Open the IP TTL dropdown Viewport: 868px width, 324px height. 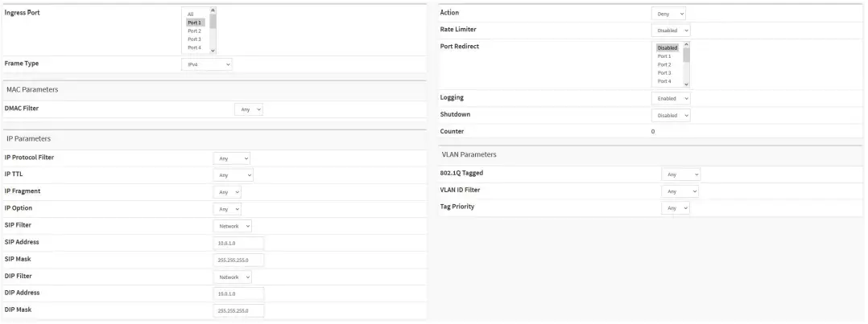(x=234, y=174)
